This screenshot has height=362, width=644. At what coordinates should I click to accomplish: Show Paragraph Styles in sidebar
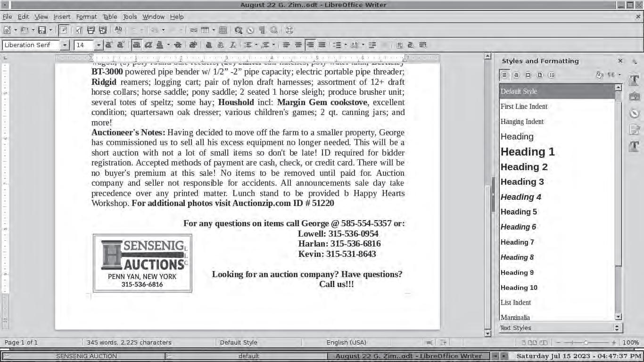(504, 75)
